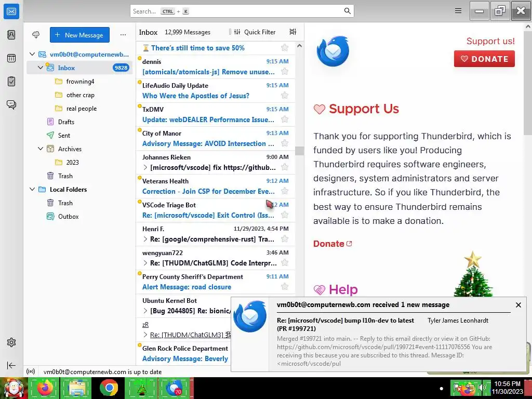Collapse the spaces toolbar
532x399 pixels.
click(11, 365)
